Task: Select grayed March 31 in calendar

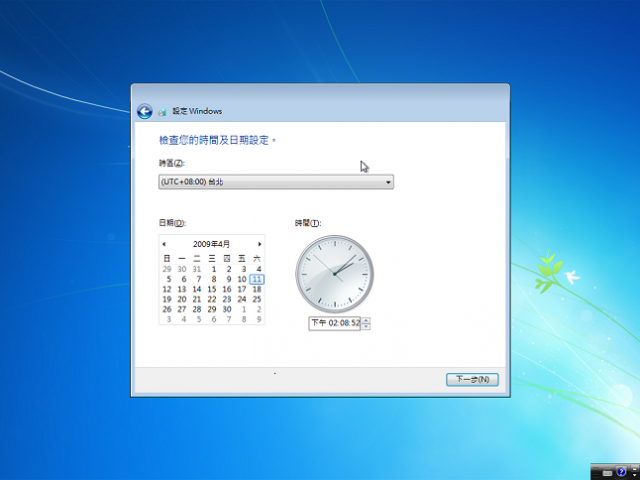Action: click(197, 269)
